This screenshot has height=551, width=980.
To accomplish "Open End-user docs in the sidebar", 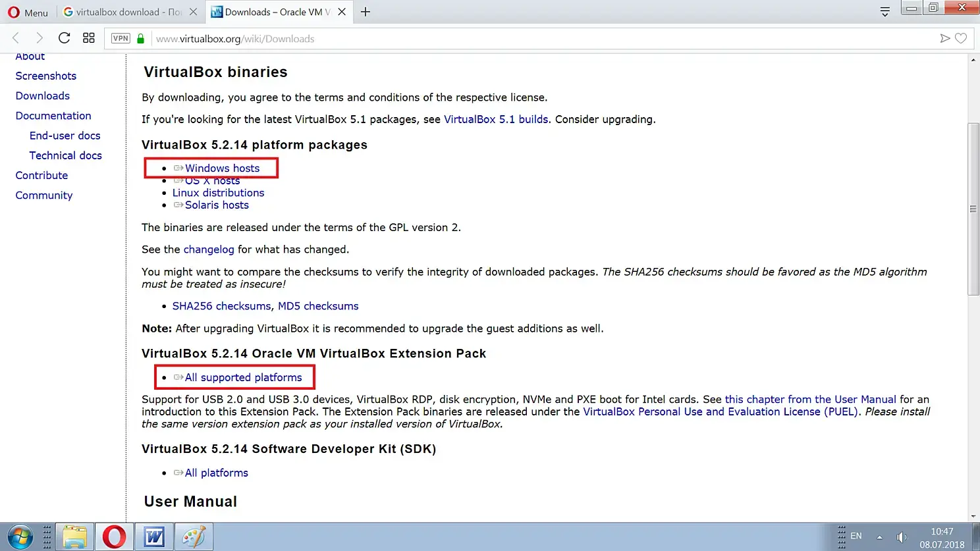I will coord(65,136).
